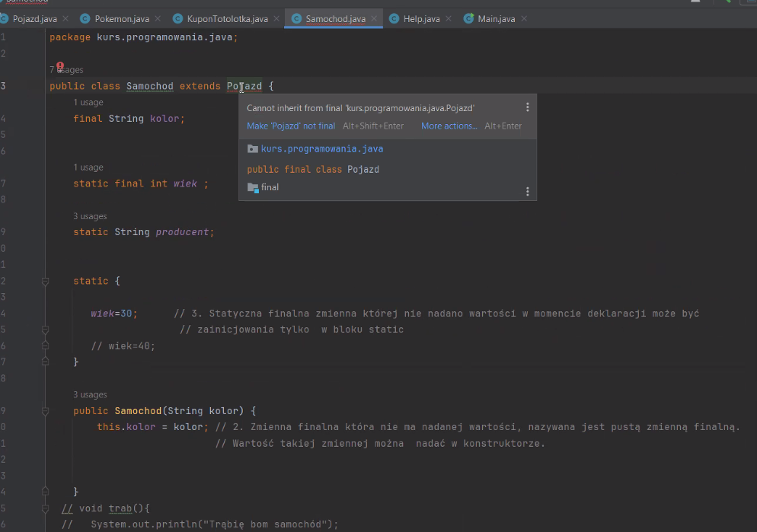
Task: Click the package folder icon in the popup
Action: click(252, 149)
